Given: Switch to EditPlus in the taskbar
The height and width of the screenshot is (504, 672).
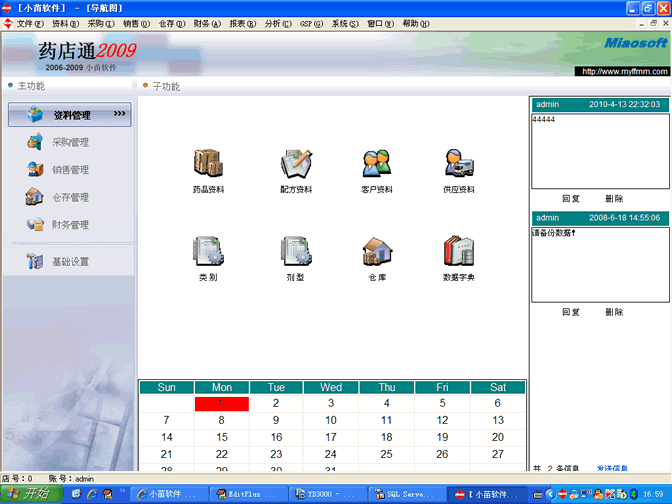Looking at the screenshot, I should (x=249, y=494).
